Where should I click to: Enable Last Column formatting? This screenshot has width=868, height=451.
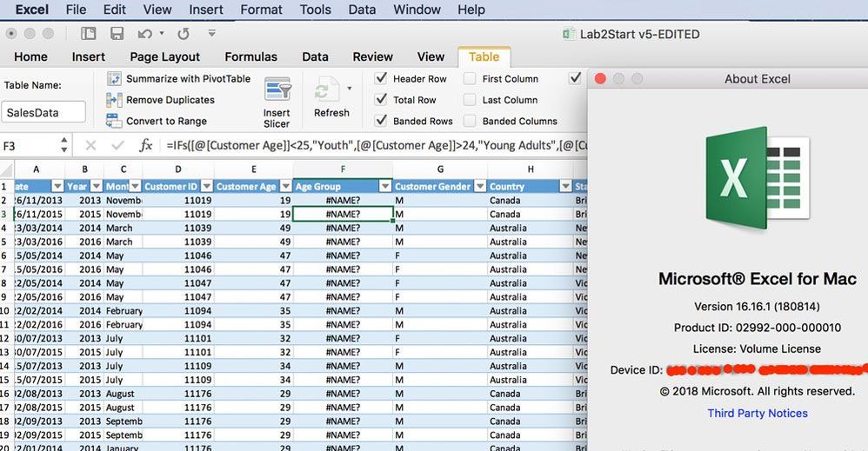[470, 100]
